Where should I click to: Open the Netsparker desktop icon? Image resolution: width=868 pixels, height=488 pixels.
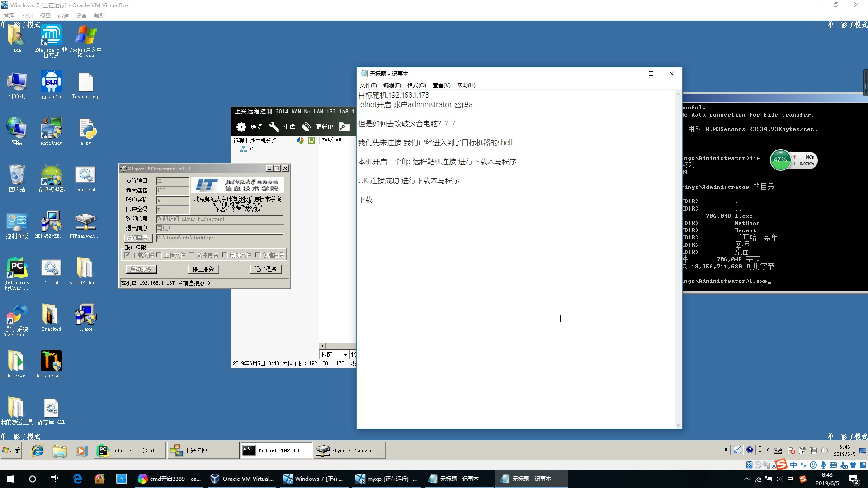[51, 364]
